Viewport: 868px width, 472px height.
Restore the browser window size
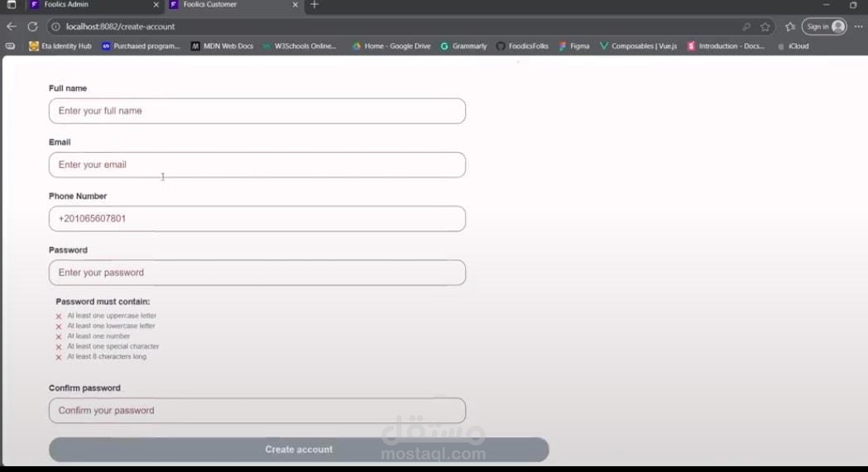point(853,4)
